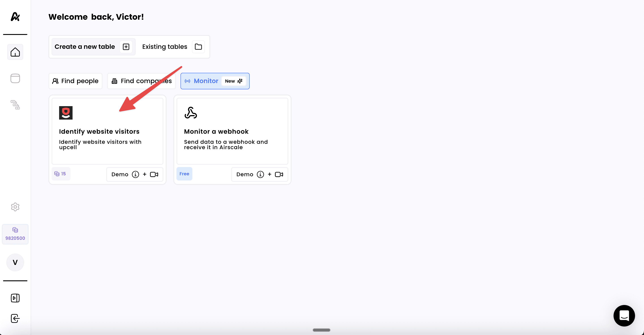The image size is (644, 335).
Task: Select the Find people category
Action: [x=75, y=81]
